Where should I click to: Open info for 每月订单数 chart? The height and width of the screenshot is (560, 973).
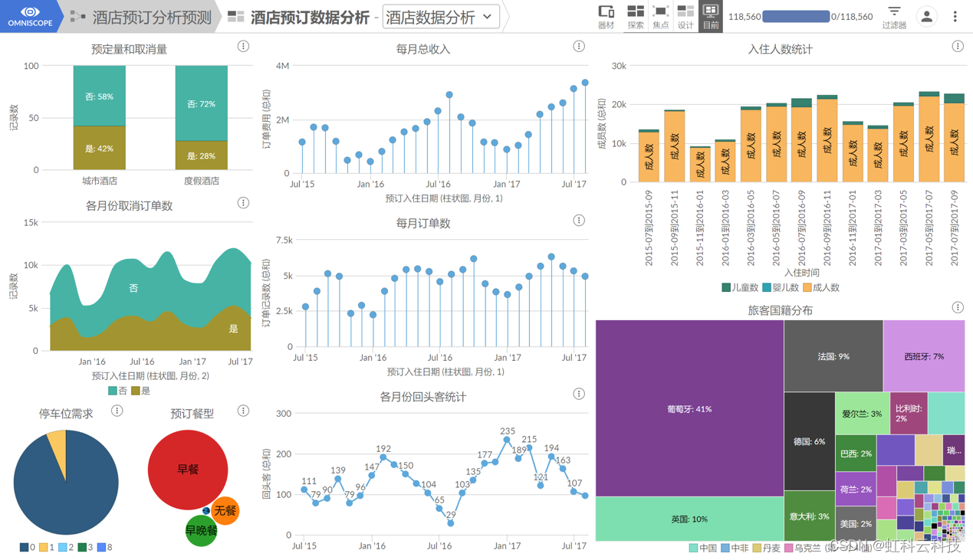[579, 221]
